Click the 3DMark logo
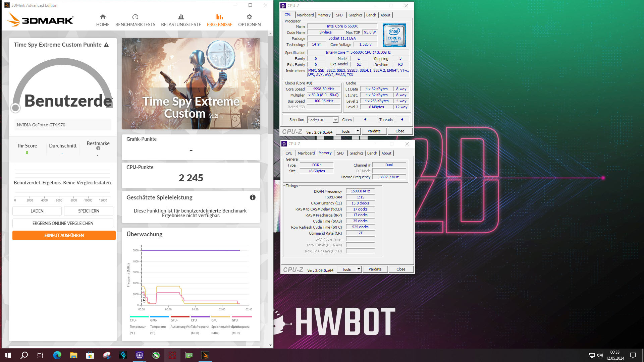This screenshot has height=362, width=644. (x=40, y=20)
